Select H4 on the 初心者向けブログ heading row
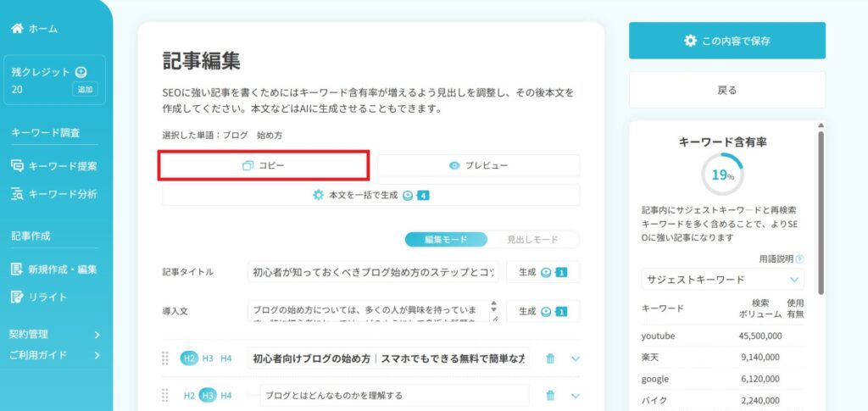The width and height of the screenshot is (868, 411). 225,358
